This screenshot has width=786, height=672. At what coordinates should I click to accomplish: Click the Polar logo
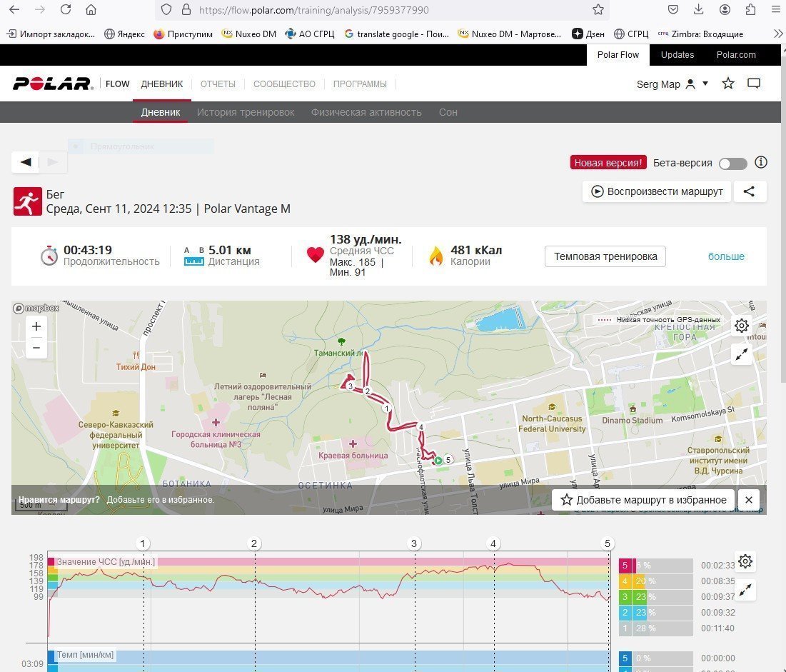(53, 84)
